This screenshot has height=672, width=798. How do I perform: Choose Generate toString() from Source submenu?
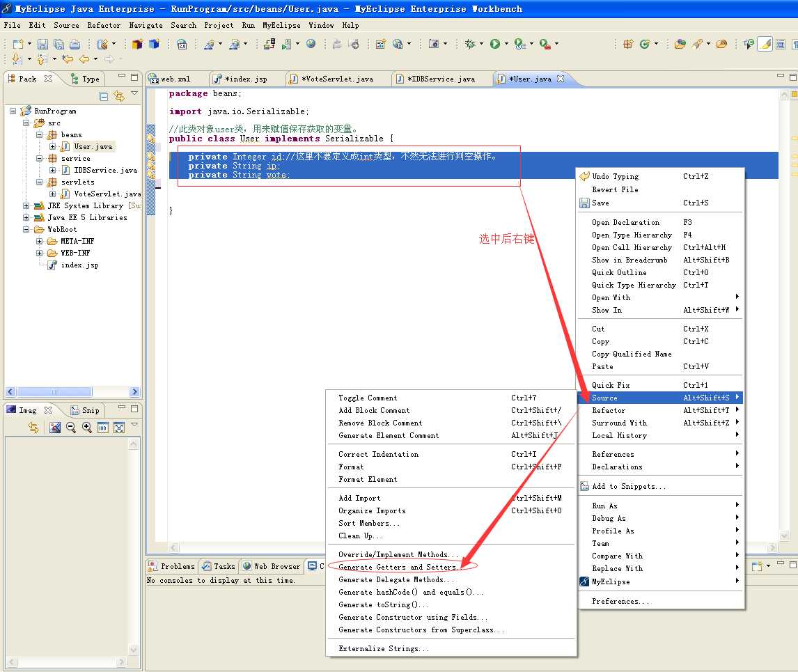384,604
